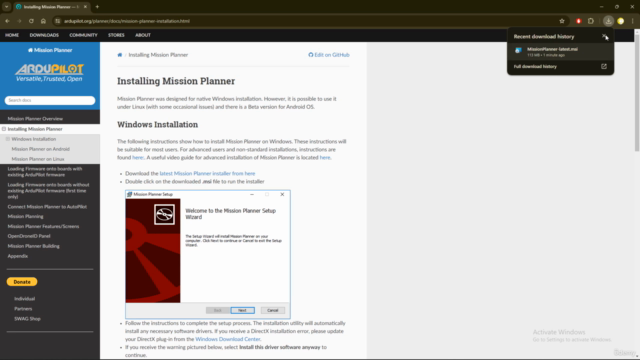The width and height of the screenshot is (640, 360).
Task: Open Mission Planner on Android
Action: [x=40, y=149]
